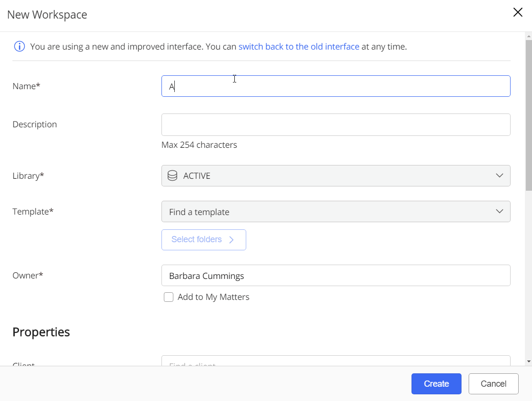Expand the Find a template dropdown
The image size is (532, 401).
tap(335, 212)
